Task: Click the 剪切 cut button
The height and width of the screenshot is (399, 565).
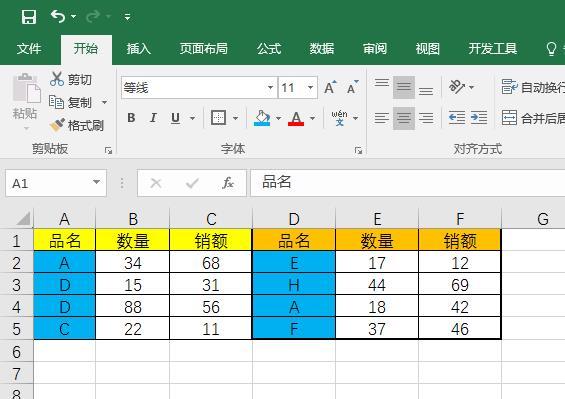Action: [71, 79]
